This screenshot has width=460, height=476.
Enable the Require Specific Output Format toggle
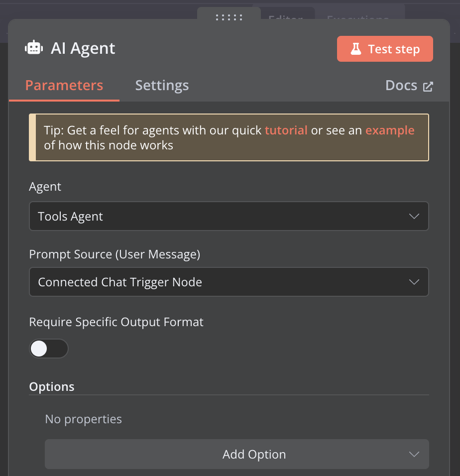tap(48, 349)
